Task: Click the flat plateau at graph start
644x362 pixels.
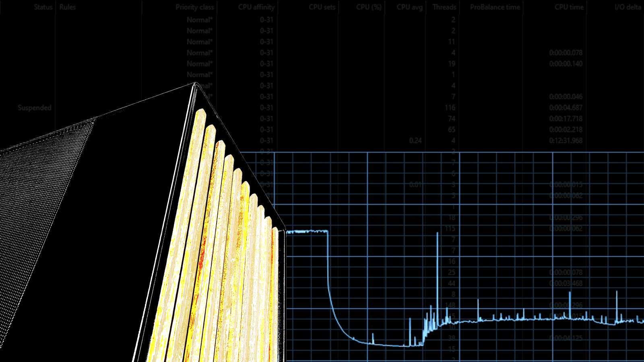Action: click(307, 232)
